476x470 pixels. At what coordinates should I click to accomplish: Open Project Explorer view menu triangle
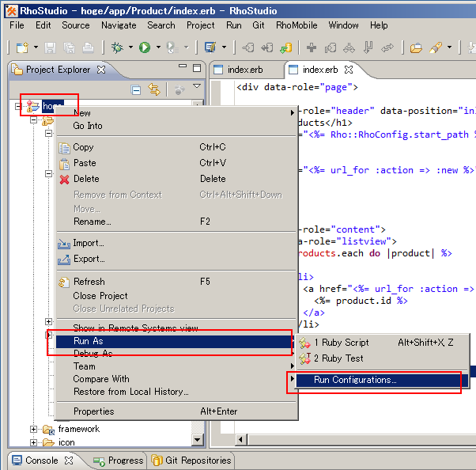point(197,86)
